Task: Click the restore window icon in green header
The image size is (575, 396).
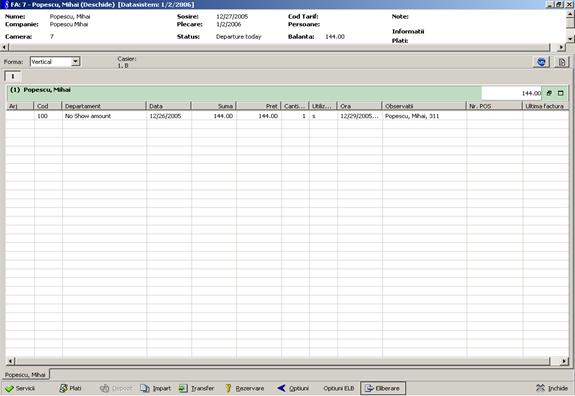Action: [x=549, y=93]
